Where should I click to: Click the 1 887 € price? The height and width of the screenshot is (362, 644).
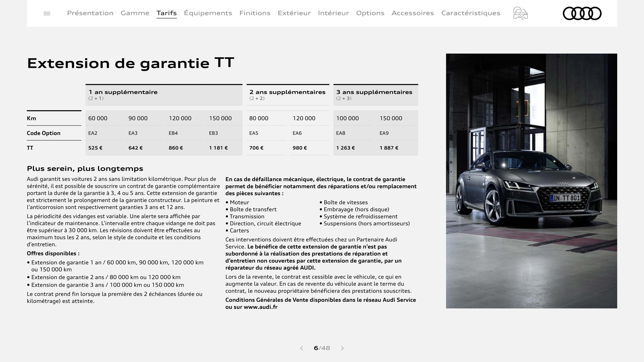(x=389, y=148)
